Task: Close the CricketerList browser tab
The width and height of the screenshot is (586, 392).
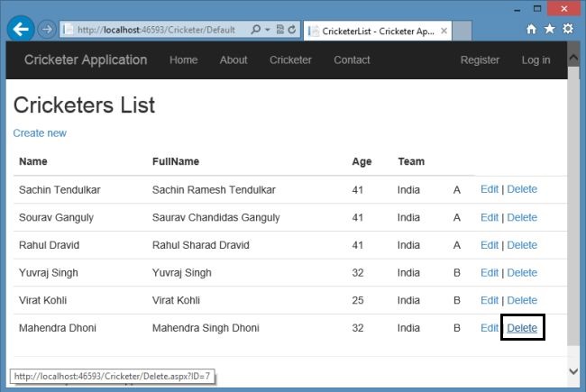Action: pos(444,31)
